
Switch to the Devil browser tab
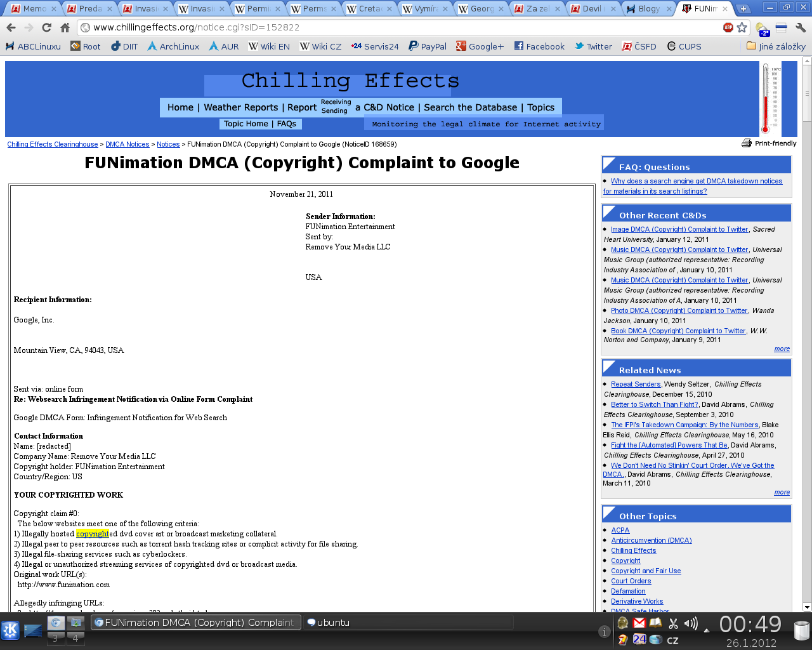[591, 8]
